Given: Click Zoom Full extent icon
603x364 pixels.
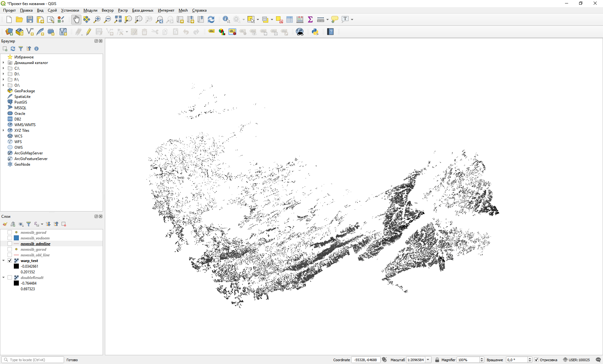Looking at the screenshot, I should (x=118, y=19).
